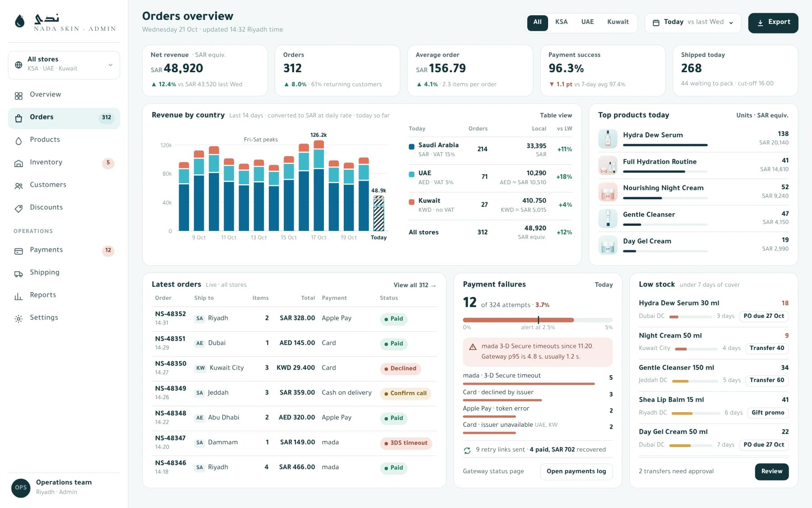Viewport: 812px width, 508px height.
Task: Click the payment failure rate progress bar
Action: [538, 320]
